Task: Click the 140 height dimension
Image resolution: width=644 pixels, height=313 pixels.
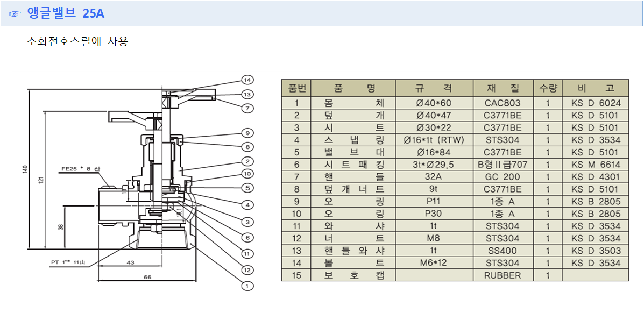Action: (24, 169)
